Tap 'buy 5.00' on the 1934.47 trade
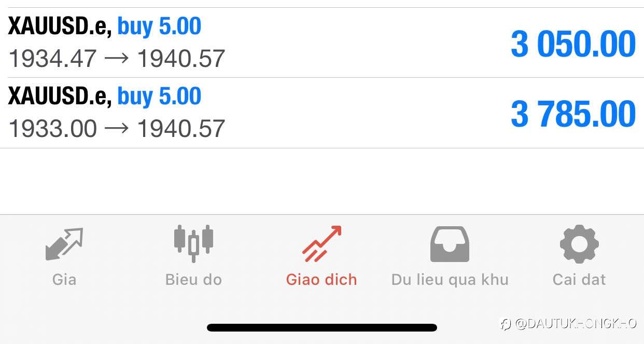 coord(159,26)
